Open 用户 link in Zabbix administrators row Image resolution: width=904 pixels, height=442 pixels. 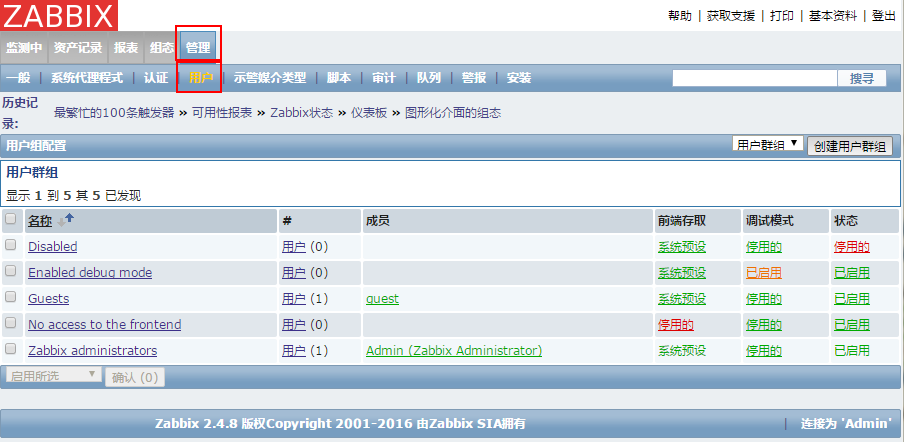293,350
